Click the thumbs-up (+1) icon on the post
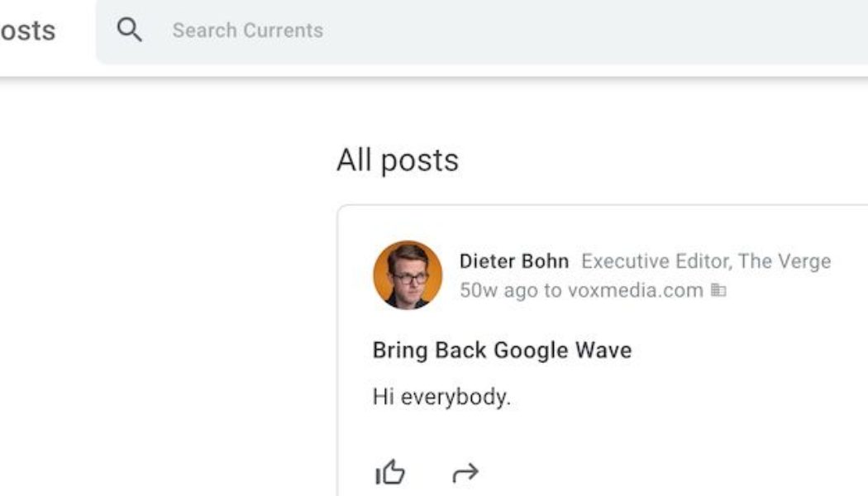The image size is (868, 496). click(x=390, y=472)
